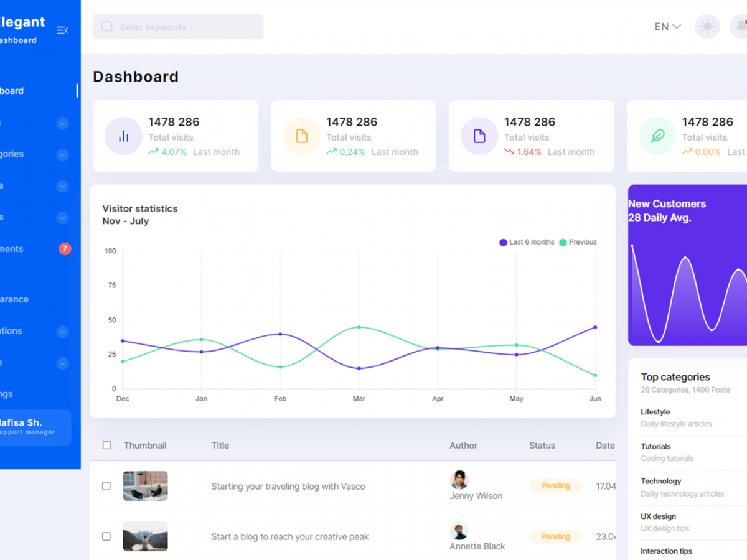The image size is (747, 560).
Task: Click the search magnifier icon
Action: [107, 27]
